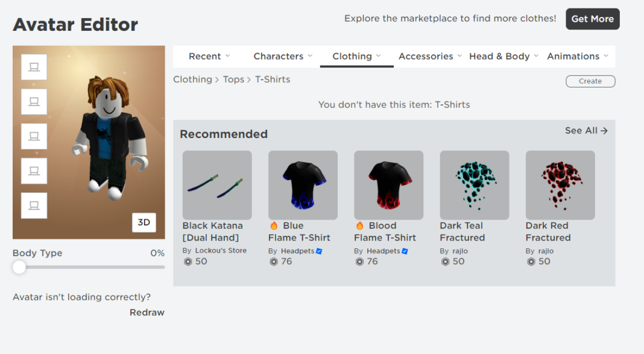644x354 pixels.
Task: Click the verified badge next to Headpets
Action: 320,251
